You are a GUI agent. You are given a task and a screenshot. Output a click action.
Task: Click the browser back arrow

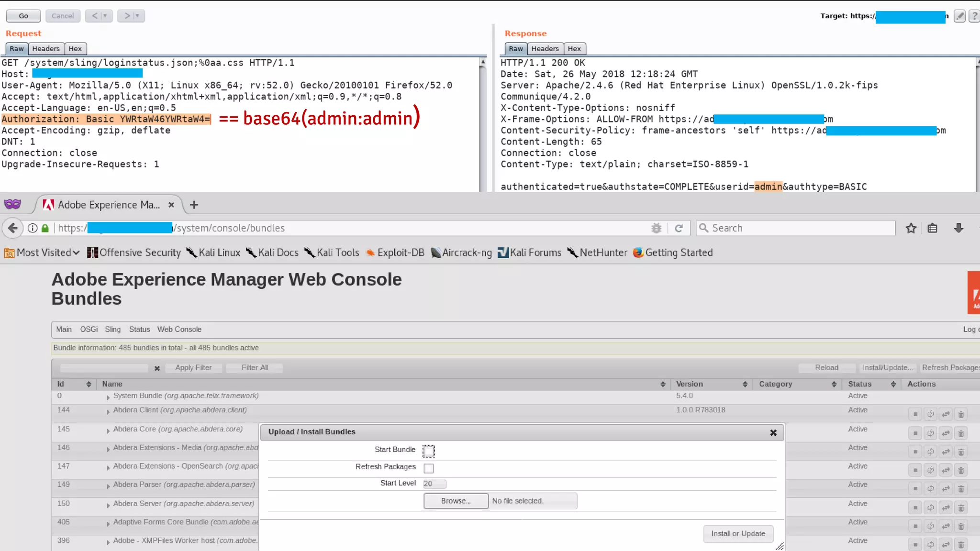click(13, 228)
